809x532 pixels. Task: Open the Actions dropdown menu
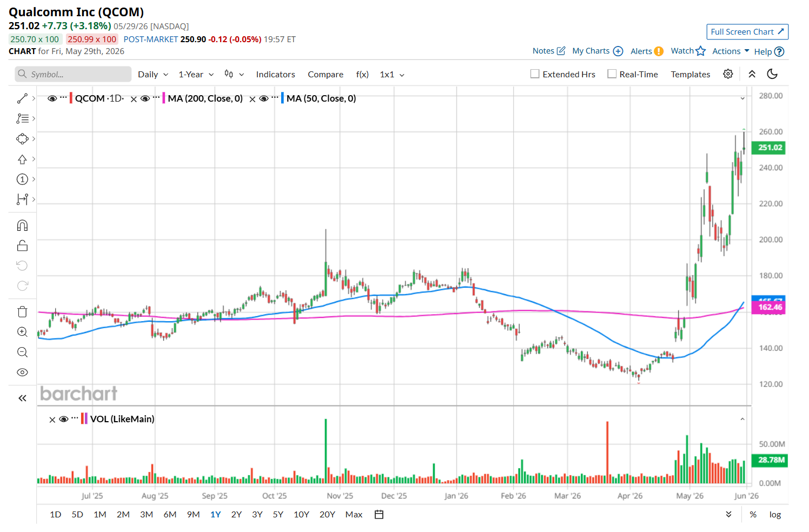pyautogui.click(x=731, y=51)
